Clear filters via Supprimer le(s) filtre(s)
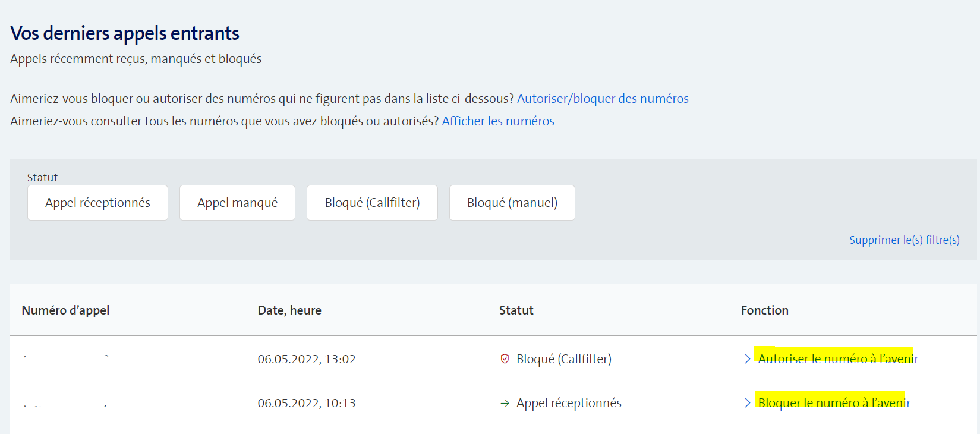The image size is (980, 434). click(x=904, y=240)
